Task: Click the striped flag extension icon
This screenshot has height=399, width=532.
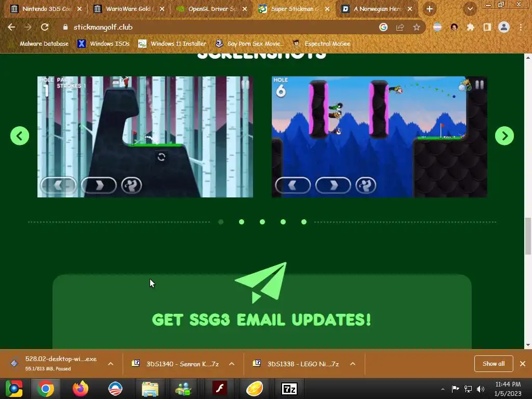Action: point(437,27)
